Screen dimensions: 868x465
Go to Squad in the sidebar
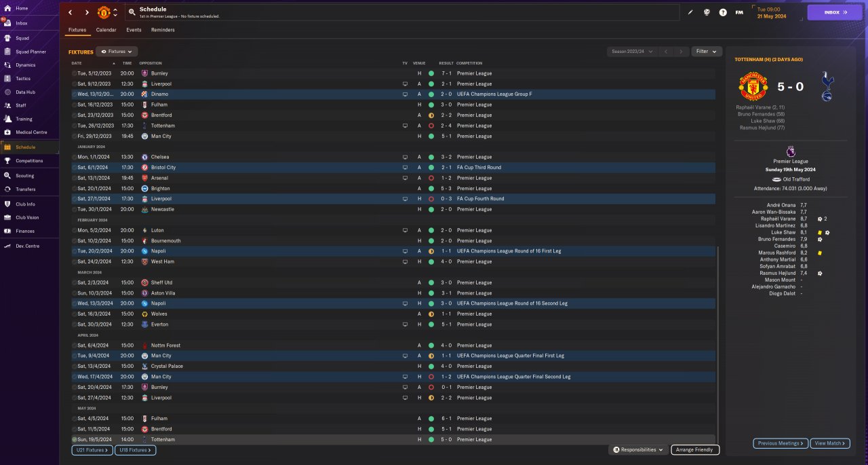coord(22,38)
